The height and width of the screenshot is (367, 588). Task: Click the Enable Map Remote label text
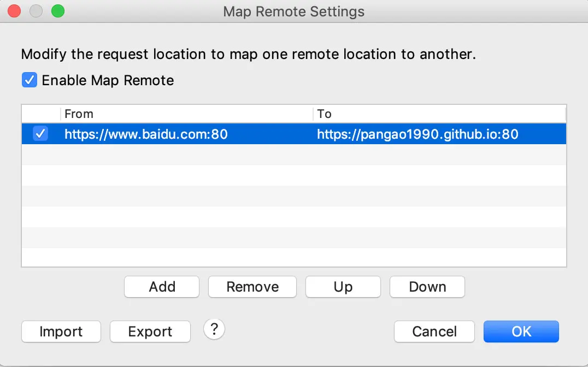pyautogui.click(x=108, y=80)
